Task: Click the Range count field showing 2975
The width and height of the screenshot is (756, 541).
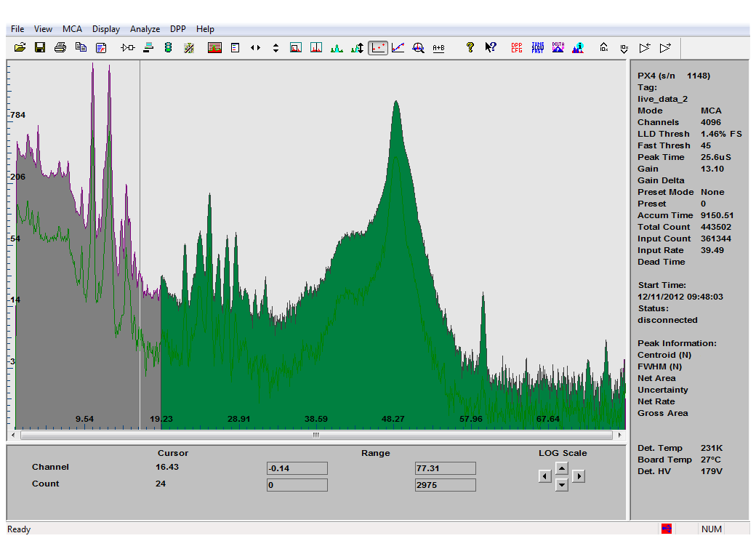Action: click(x=445, y=485)
